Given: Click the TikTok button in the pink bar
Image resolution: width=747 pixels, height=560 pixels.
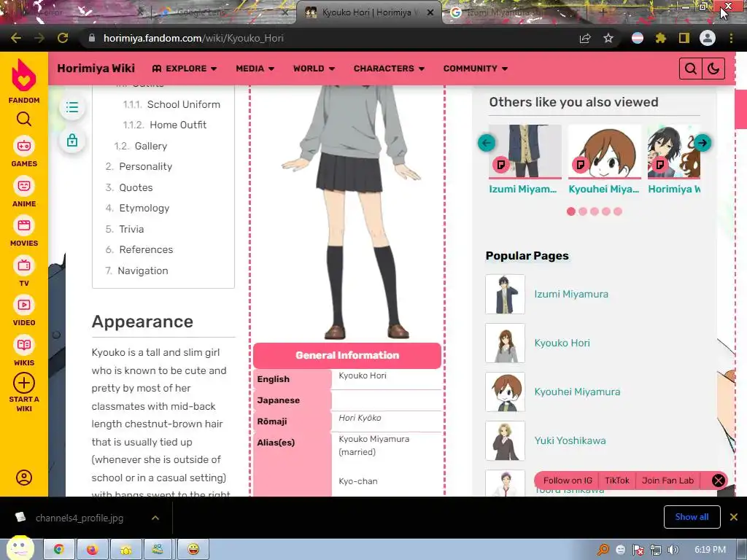Looking at the screenshot, I should click(x=617, y=481).
